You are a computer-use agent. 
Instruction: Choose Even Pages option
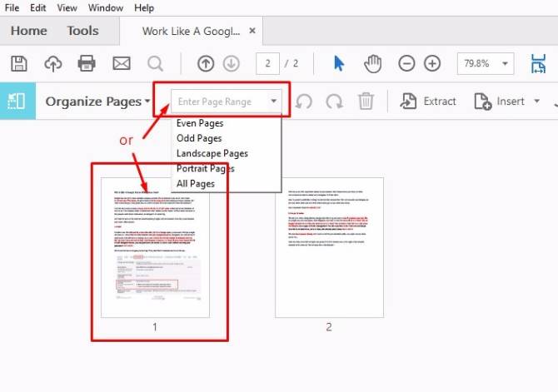point(200,123)
